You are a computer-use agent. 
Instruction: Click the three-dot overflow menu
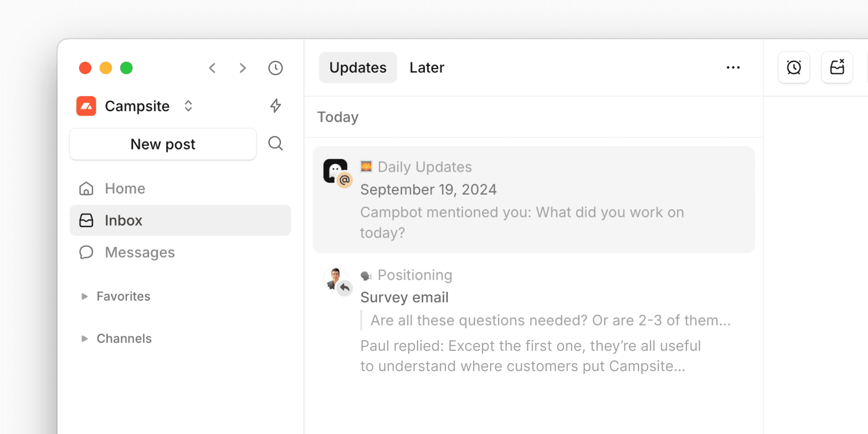[x=734, y=68]
